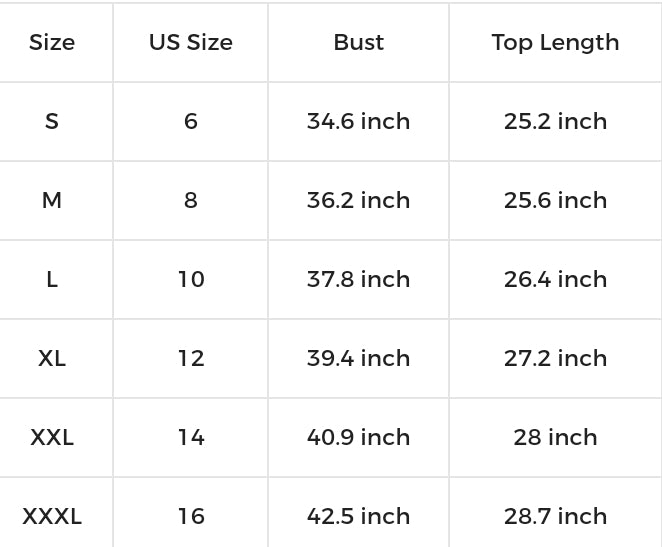Screen dimensions: 662x547
Task: Select the M size cell
Action: click(x=52, y=200)
